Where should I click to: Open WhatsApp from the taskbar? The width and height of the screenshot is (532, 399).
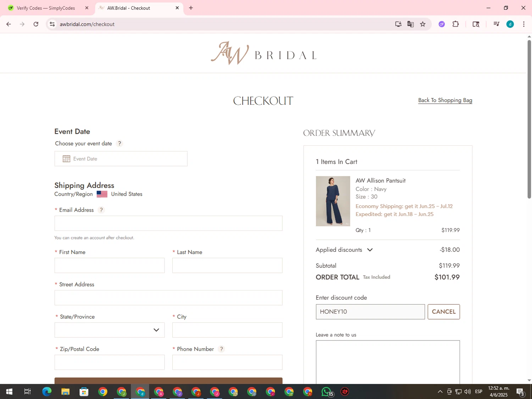click(327, 392)
